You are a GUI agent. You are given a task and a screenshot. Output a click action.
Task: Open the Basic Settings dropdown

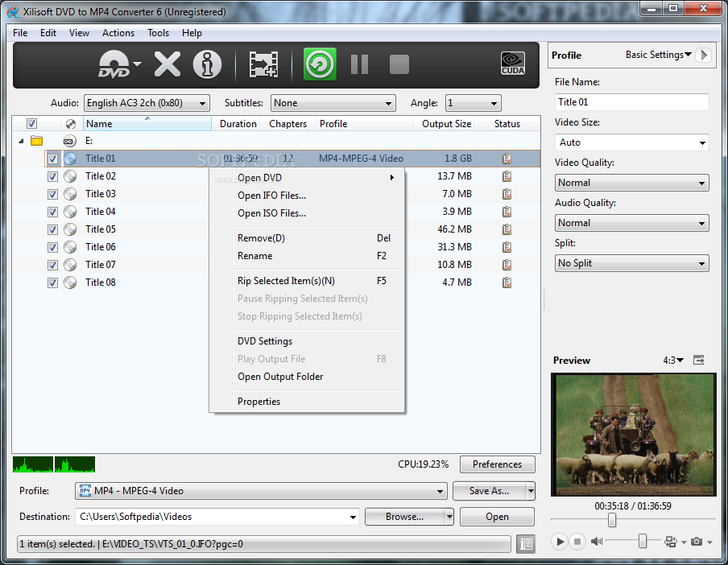(659, 55)
